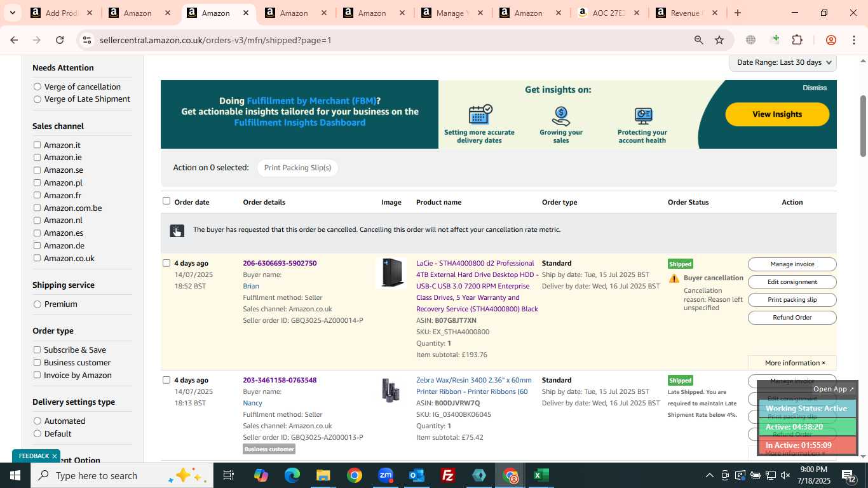This screenshot has height=488, width=868.
Task: Open FileZilla from the taskbar
Action: point(448,475)
